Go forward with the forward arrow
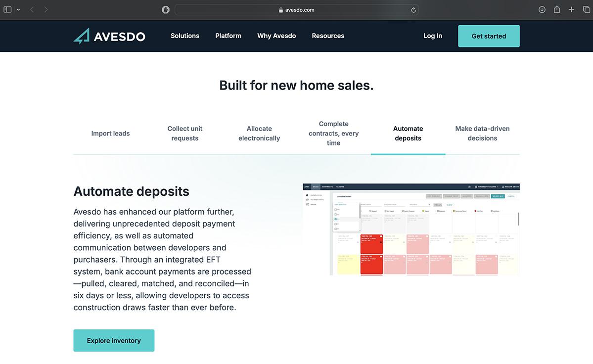Screen dimensions: 593x364 click(46, 9)
